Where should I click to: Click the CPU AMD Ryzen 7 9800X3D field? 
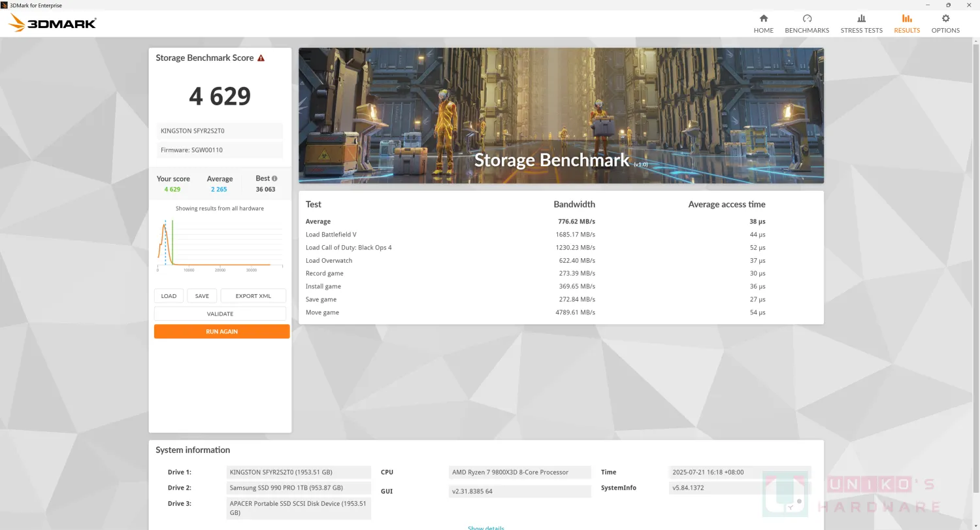point(520,472)
